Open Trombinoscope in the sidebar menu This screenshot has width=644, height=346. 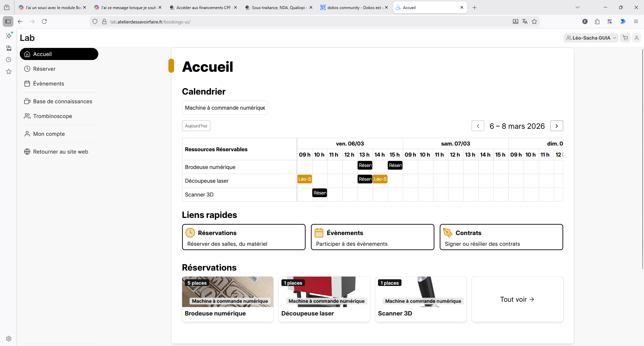pyautogui.click(x=52, y=116)
